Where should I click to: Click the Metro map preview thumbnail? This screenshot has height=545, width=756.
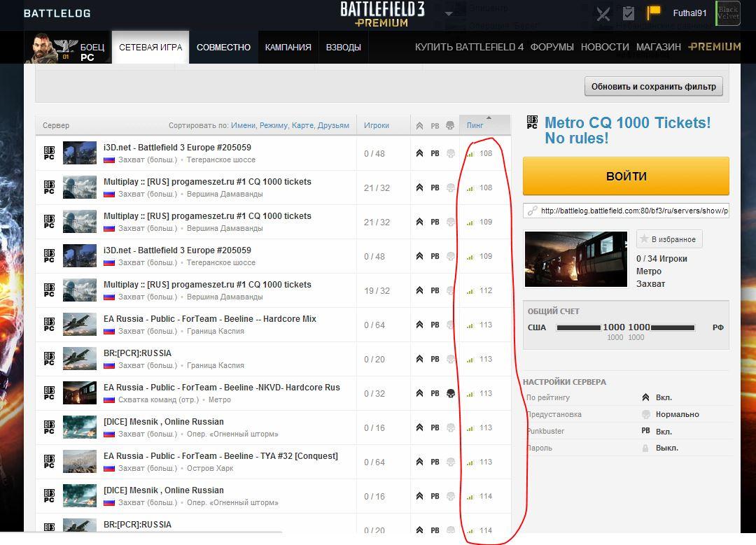pyautogui.click(x=575, y=260)
